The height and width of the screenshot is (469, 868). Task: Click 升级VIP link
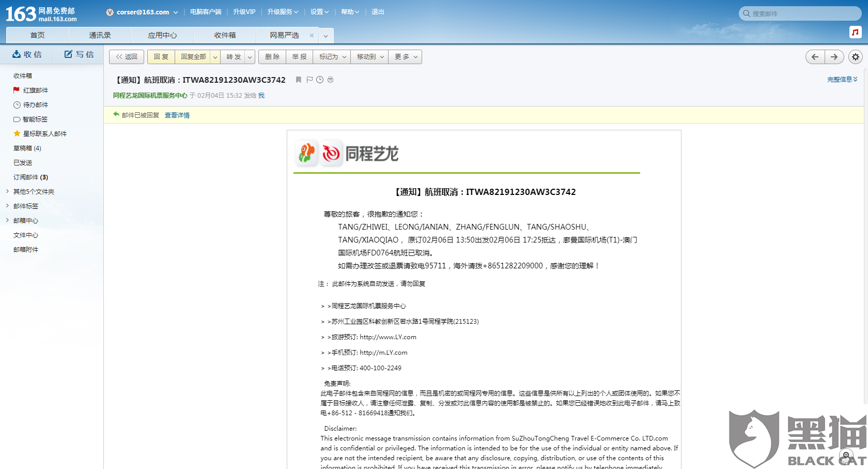pos(244,12)
